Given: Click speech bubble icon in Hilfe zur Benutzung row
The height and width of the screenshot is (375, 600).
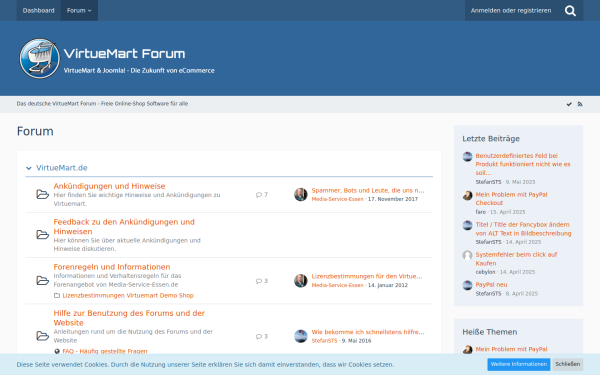Looking at the screenshot, I should click(259, 336).
